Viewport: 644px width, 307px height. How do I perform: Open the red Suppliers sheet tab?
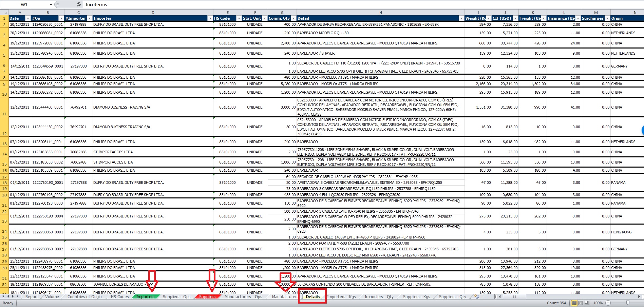pyautogui.click(x=207, y=297)
